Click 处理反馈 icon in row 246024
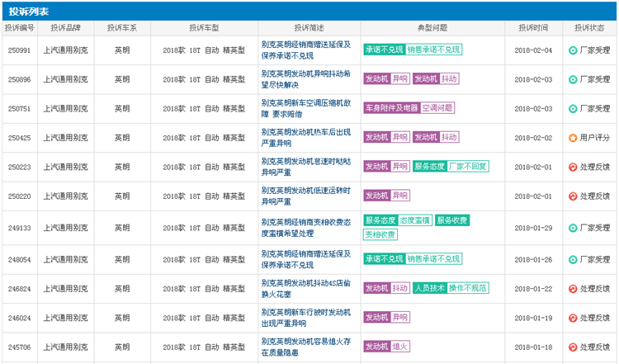Screen dimensions: 619x364 (x=573, y=318)
